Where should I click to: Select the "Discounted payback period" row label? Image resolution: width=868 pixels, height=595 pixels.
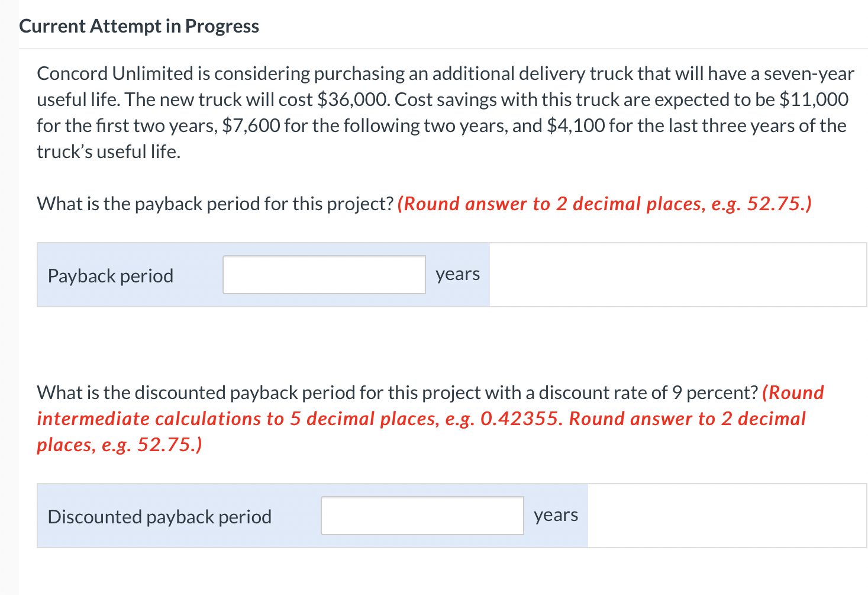[160, 517]
